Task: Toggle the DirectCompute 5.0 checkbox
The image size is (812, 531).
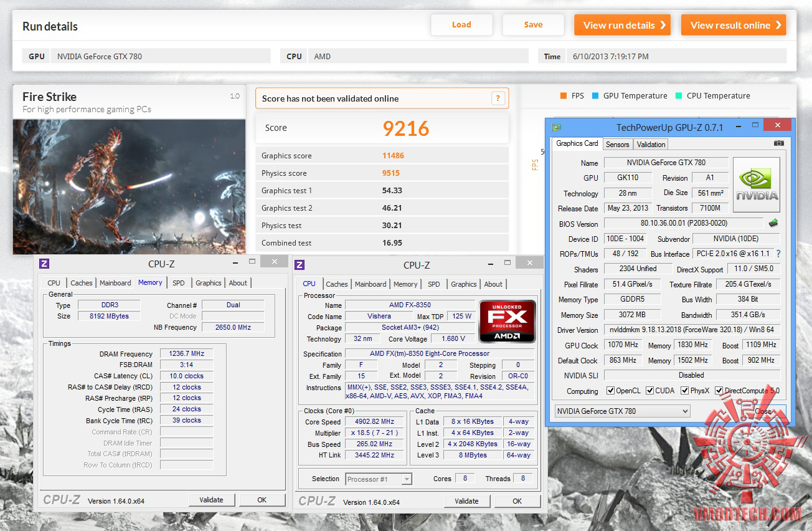Action: (x=719, y=391)
